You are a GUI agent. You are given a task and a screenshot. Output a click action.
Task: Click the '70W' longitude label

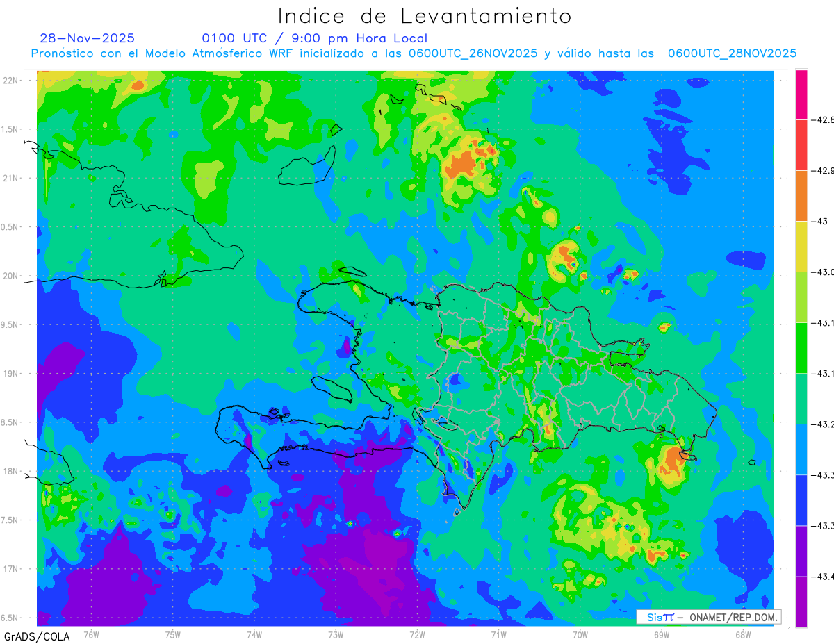pos(580,635)
